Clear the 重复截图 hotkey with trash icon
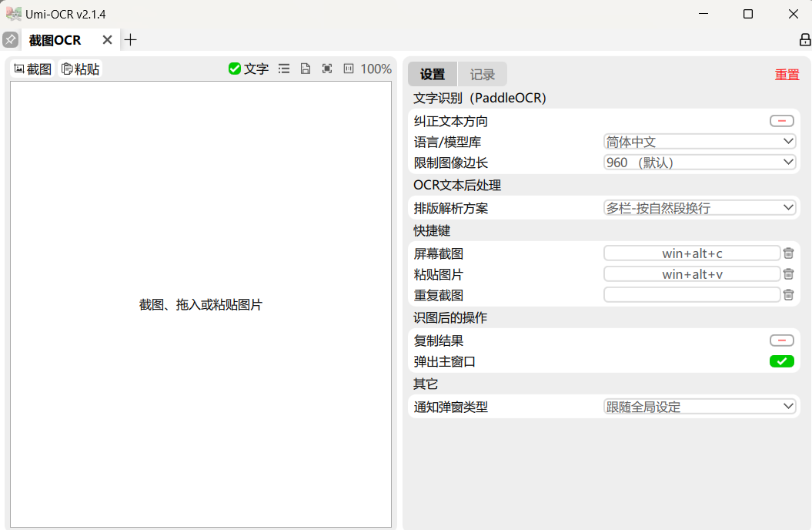Image resolution: width=812 pixels, height=530 pixels. pos(788,295)
